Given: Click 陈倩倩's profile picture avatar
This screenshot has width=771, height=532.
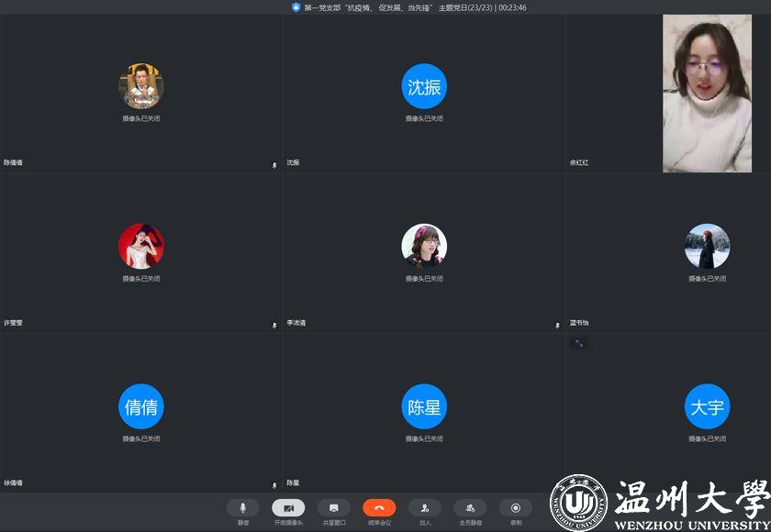Looking at the screenshot, I should click(x=141, y=86).
